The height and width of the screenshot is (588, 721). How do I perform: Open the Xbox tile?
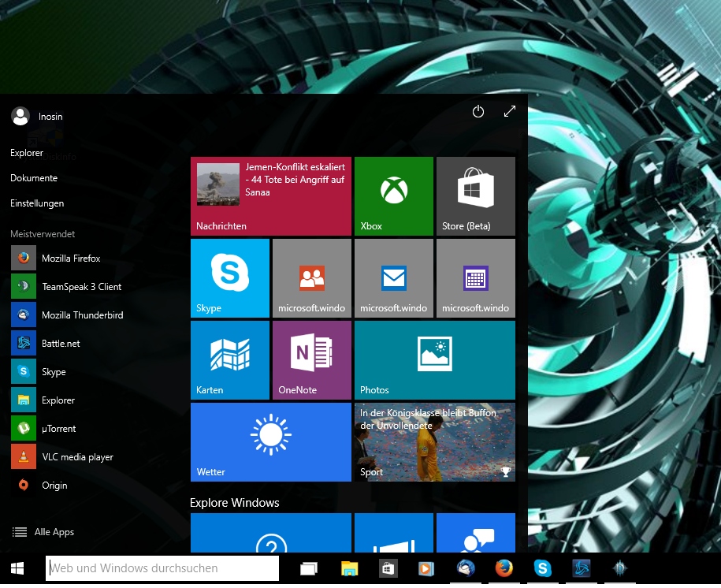(x=393, y=195)
